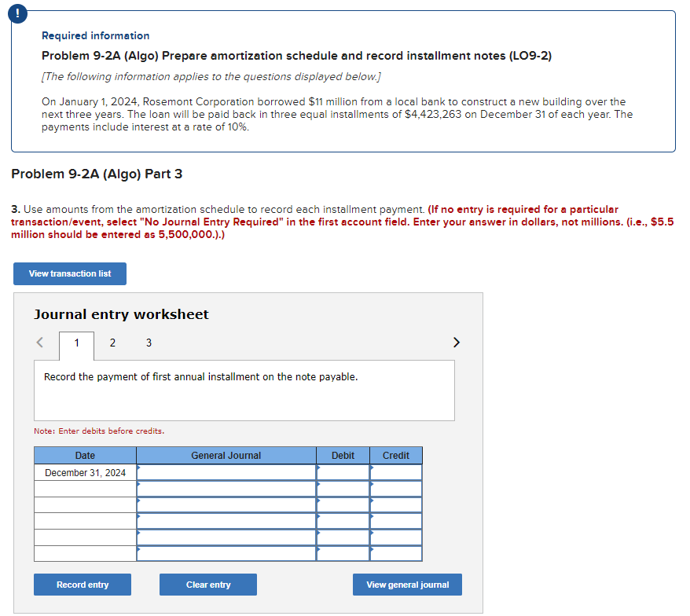Click the right chevron to advance worksheets
The width and height of the screenshot is (690, 616).
[x=457, y=342]
